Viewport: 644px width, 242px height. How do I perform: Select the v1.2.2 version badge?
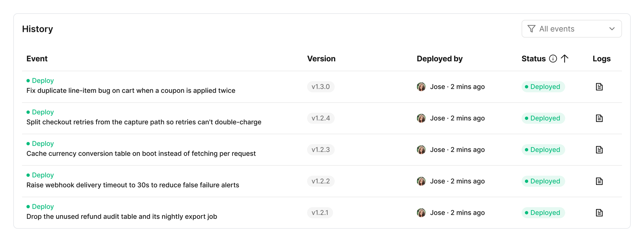pyautogui.click(x=321, y=181)
